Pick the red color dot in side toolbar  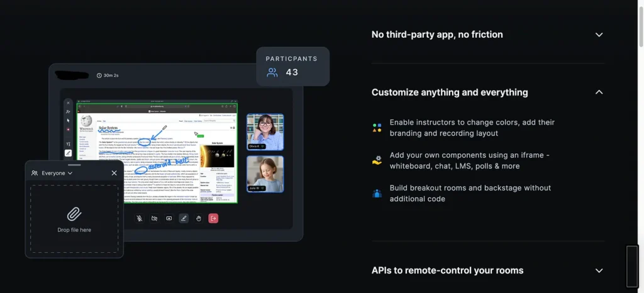point(69,130)
